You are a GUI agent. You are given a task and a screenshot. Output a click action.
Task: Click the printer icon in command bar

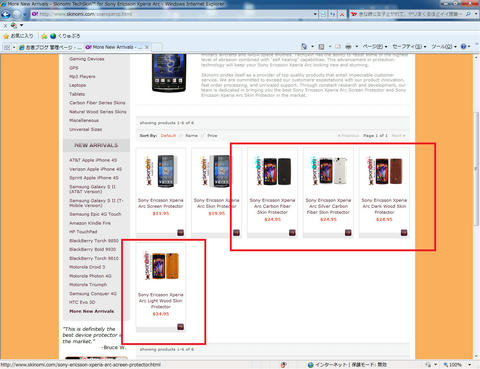348,47
